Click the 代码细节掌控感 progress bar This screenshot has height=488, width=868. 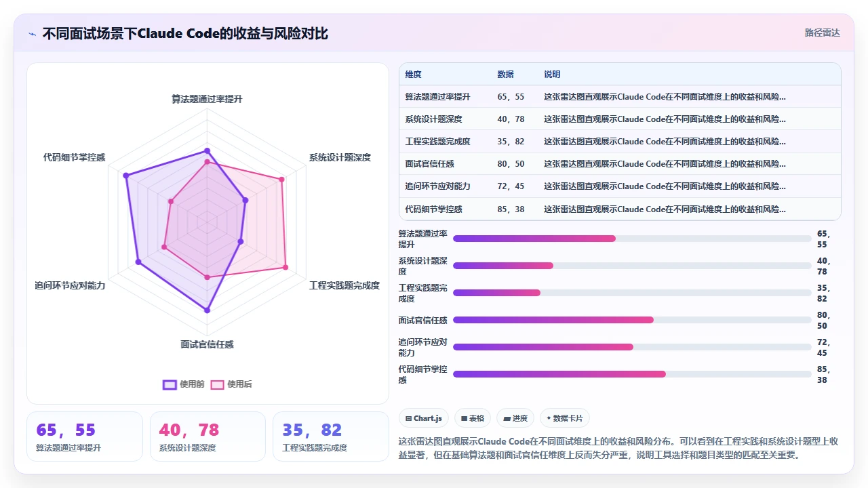pyautogui.click(x=632, y=374)
